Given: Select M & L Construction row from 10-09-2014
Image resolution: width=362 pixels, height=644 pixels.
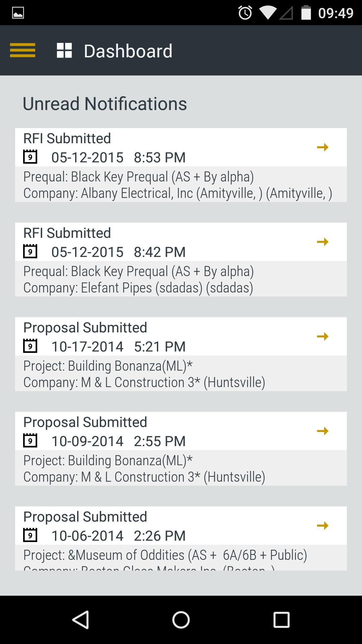Looking at the screenshot, I should 144,477.
